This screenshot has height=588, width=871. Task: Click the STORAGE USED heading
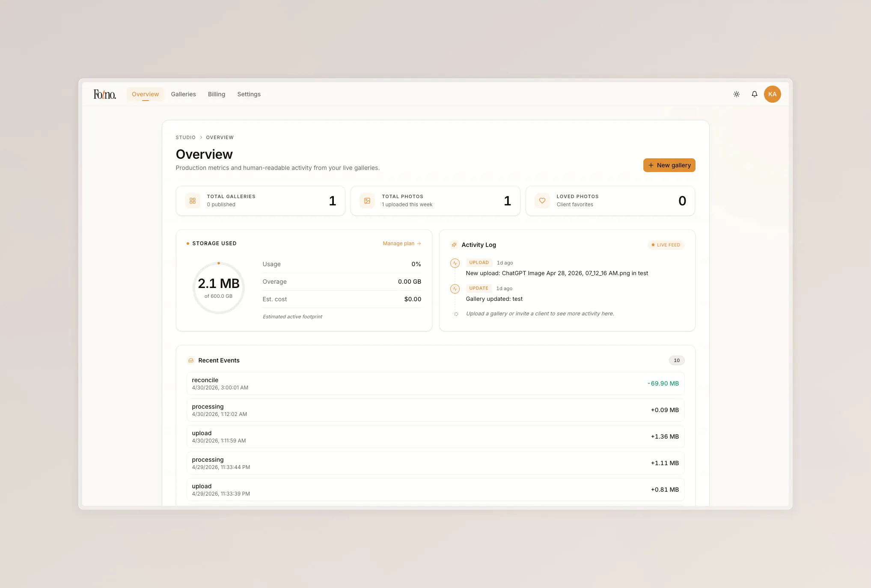click(x=214, y=244)
